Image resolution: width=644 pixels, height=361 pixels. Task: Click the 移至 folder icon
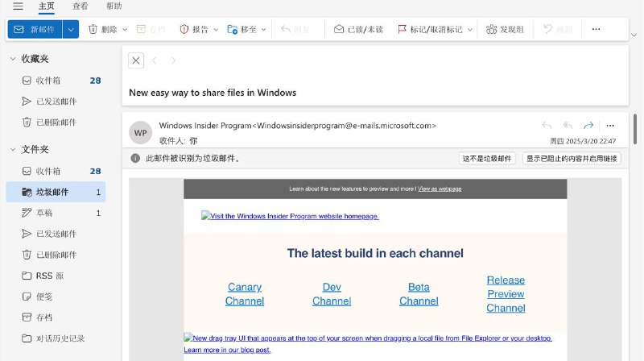233,29
